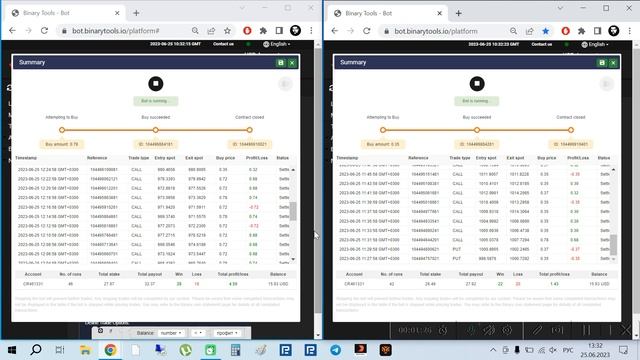640x360 pixels.
Task: Toggle side panel in right browser
Action: click(598, 31)
